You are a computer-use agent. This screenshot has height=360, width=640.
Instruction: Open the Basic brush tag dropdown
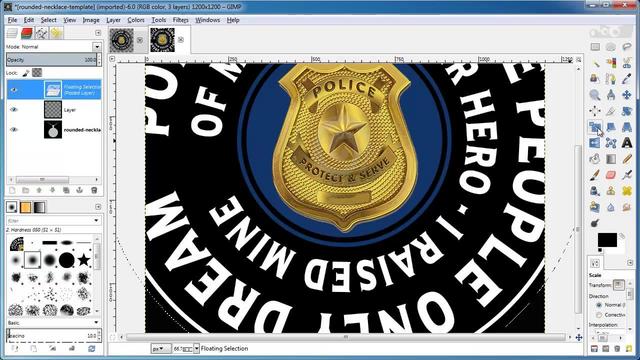pos(96,322)
